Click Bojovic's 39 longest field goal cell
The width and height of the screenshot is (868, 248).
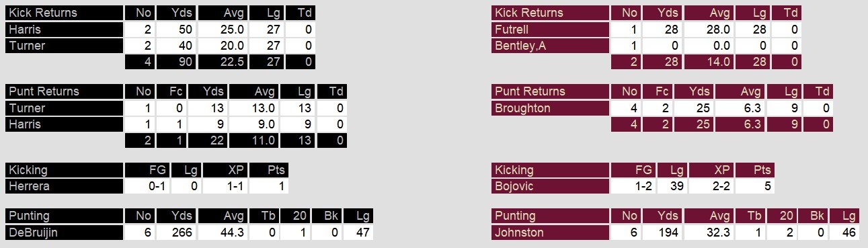(672, 187)
